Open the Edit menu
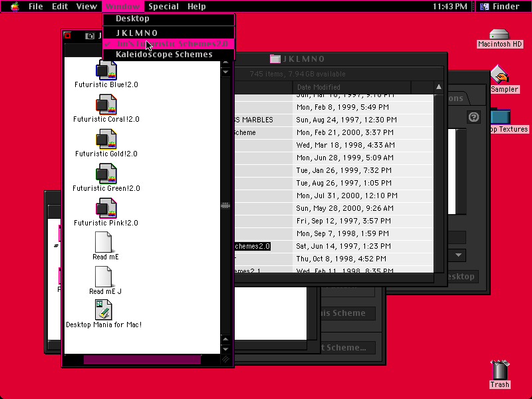This screenshot has width=532, height=399. 60,7
